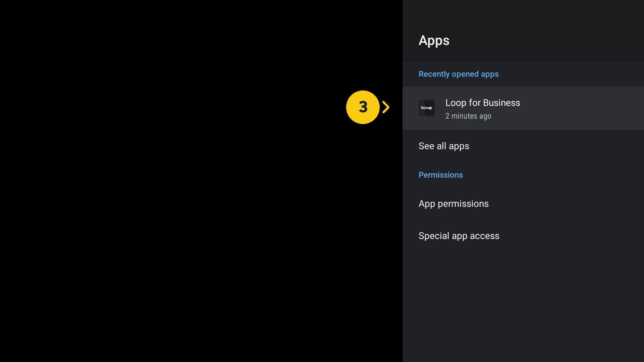The image size is (644, 362).
Task: Click empty area below Special app access
Action: pyautogui.click(x=523, y=302)
